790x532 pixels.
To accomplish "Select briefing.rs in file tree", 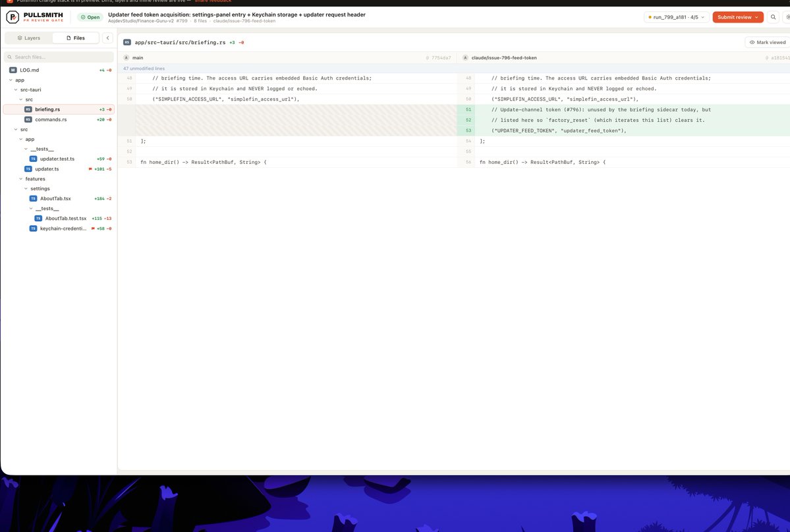I will coord(59,109).
